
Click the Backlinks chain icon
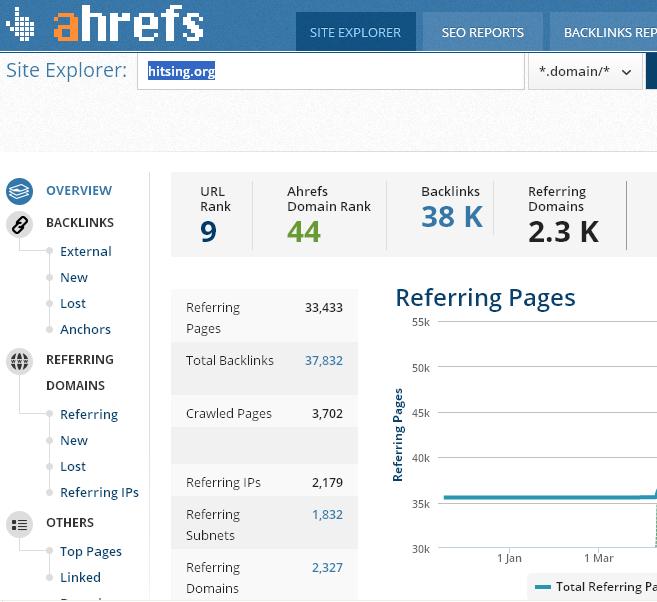click(x=19, y=225)
